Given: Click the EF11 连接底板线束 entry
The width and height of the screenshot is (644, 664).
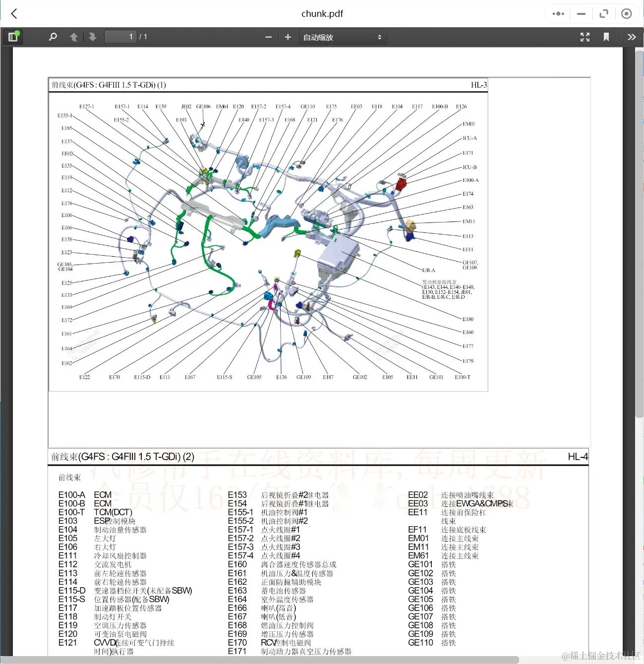Looking at the screenshot, I should tap(447, 530).
